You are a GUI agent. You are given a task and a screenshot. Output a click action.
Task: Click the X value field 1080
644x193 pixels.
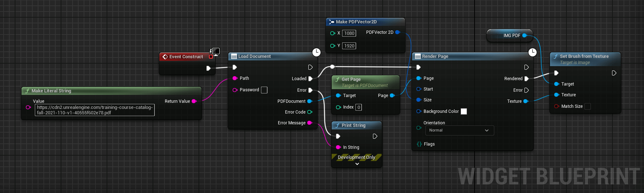tap(349, 33)
